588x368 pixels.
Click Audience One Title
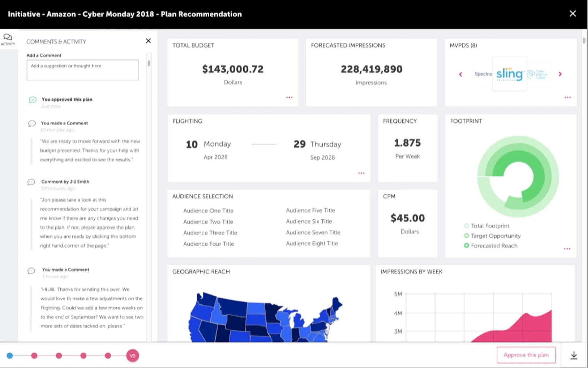[208, 210]
